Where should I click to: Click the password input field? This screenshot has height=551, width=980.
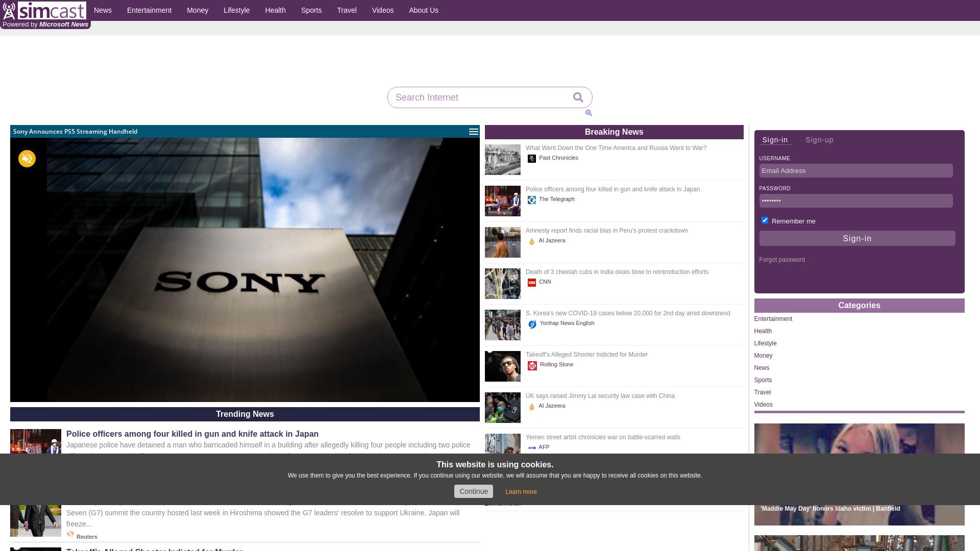pyautogui.click(x=856, y=201)
